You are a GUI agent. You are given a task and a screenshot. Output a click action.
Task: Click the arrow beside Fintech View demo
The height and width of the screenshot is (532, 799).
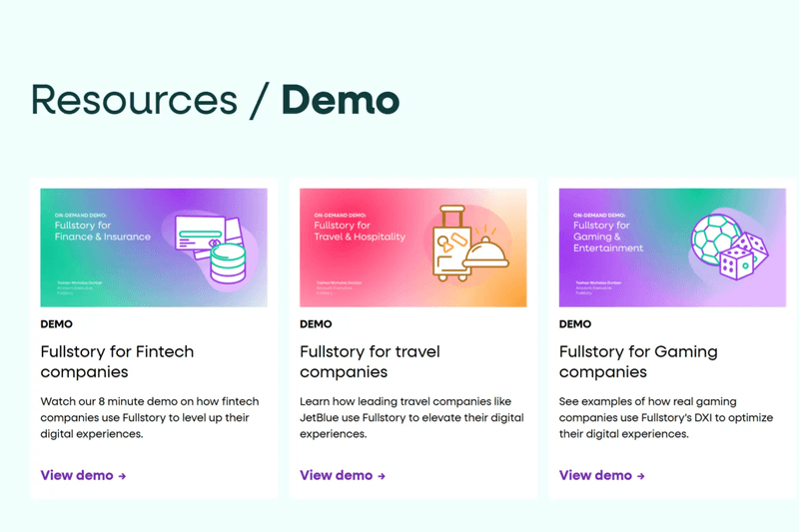tap(122, 476)
